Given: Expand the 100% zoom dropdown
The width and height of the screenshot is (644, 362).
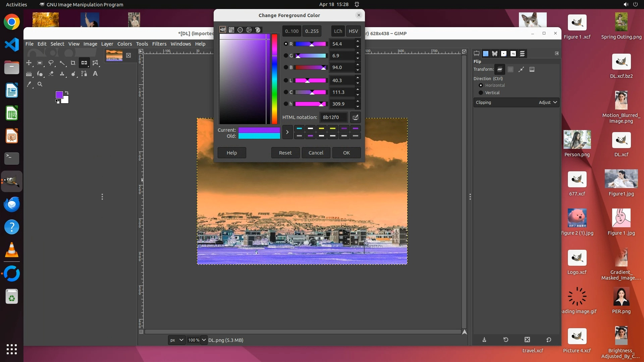Looking at the screenshot, I should pos(204,340).
